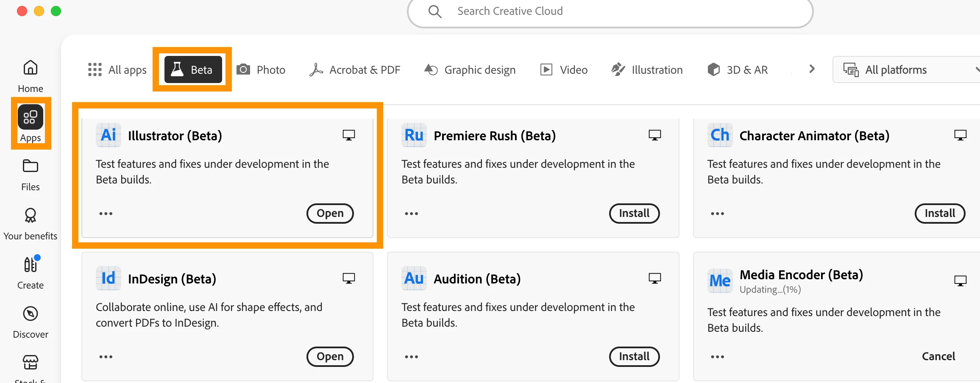Open more options for Premiere Rush (Beta)

click(412, 214)
